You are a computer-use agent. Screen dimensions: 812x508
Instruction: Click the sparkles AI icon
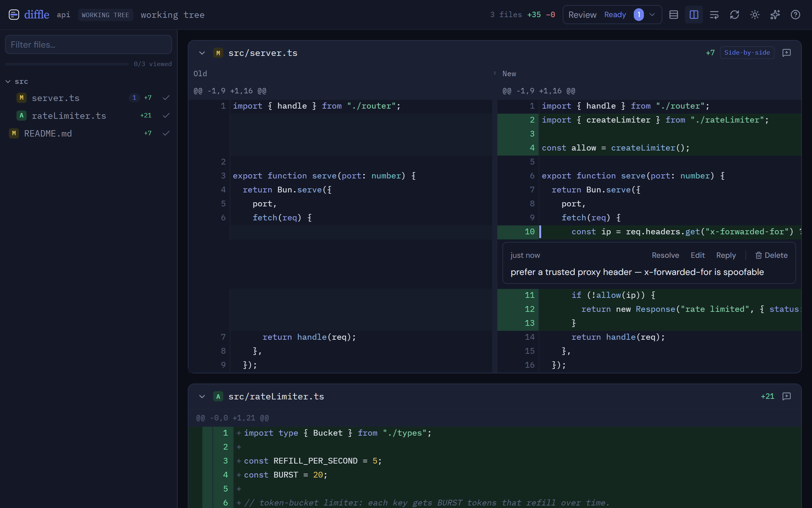pyautogui.click(x=775, y=15)
